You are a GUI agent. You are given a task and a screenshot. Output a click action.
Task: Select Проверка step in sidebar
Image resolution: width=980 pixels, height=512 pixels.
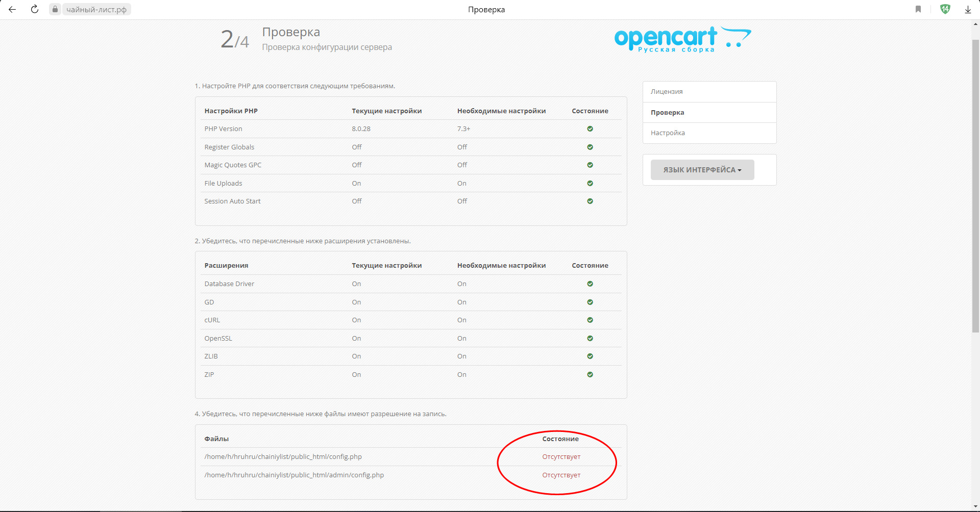click(668, 113)
